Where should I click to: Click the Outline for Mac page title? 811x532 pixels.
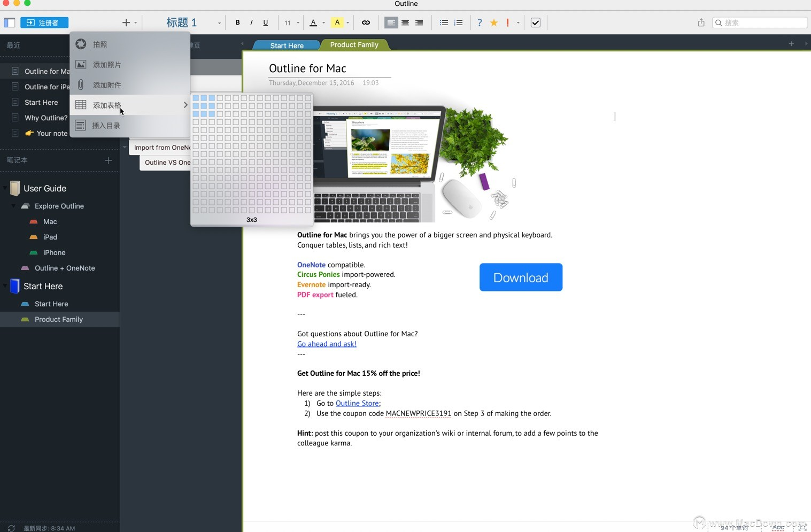307,68
